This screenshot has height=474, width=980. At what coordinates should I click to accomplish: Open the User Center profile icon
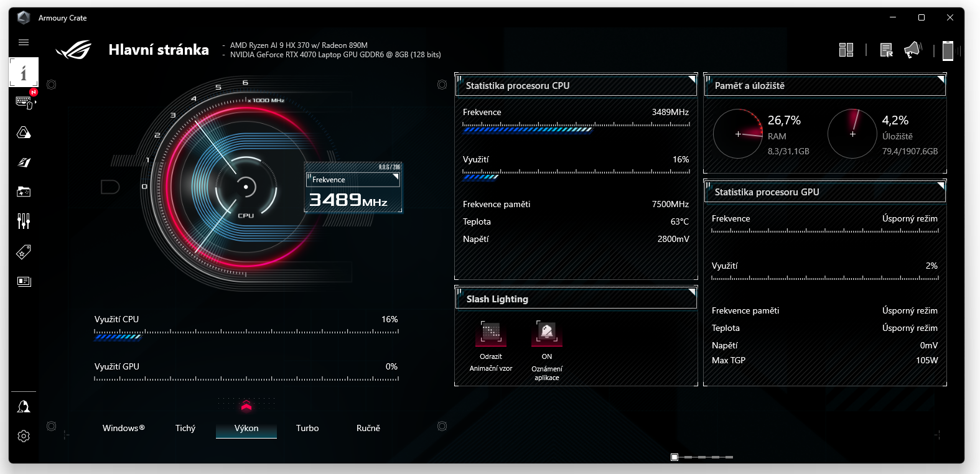point(24,407)
